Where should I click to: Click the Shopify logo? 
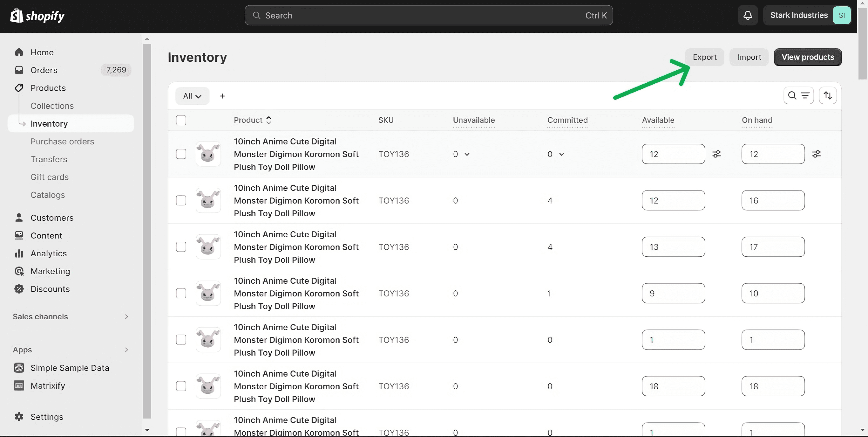[x=37, y=16]
